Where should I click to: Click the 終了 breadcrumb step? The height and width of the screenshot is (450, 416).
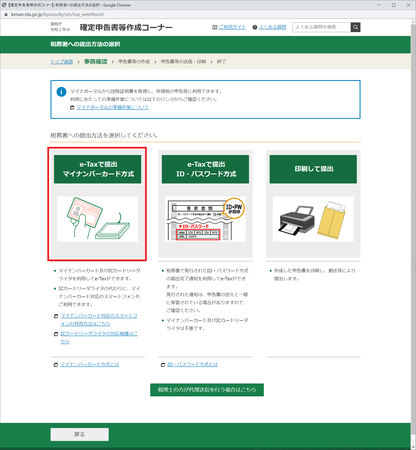pyautogui.click(x=221, y=62)
